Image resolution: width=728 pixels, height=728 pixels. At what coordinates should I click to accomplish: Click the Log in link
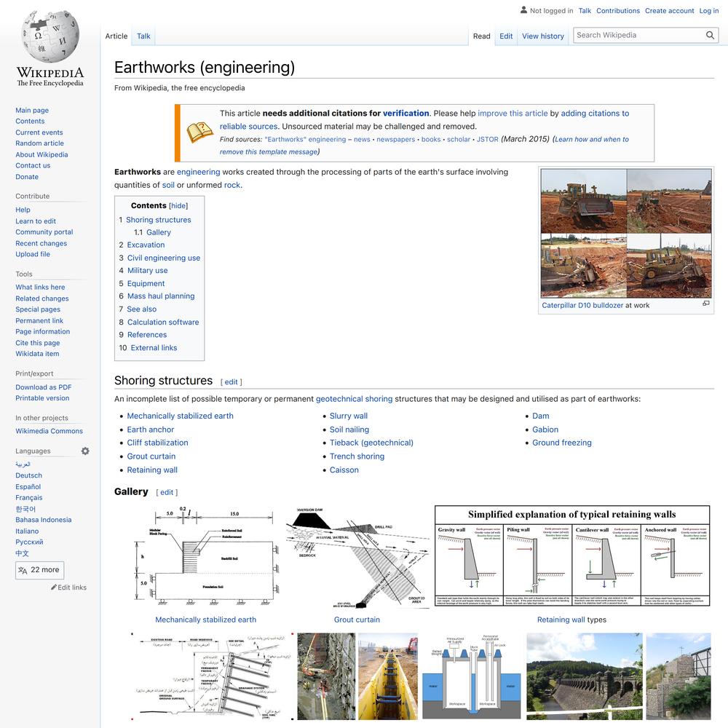click(709, 11)
